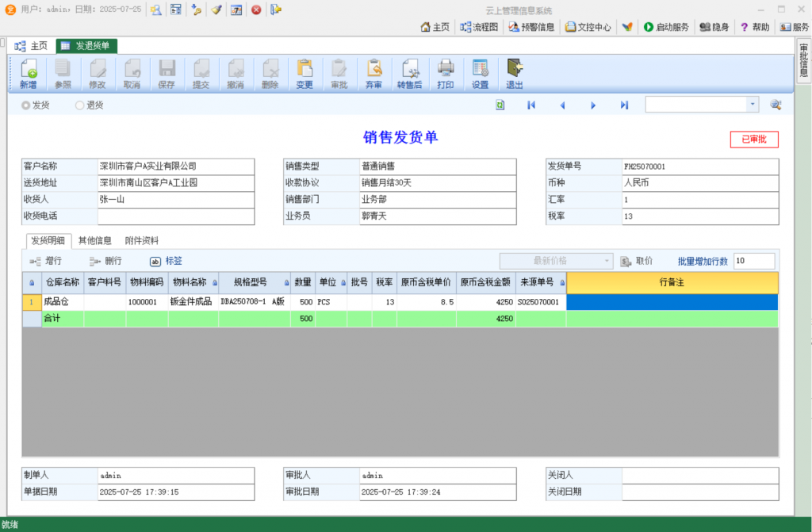
Task: Click the highlighted 行备注 cell in row 1
Action: [x=672, y=302]
